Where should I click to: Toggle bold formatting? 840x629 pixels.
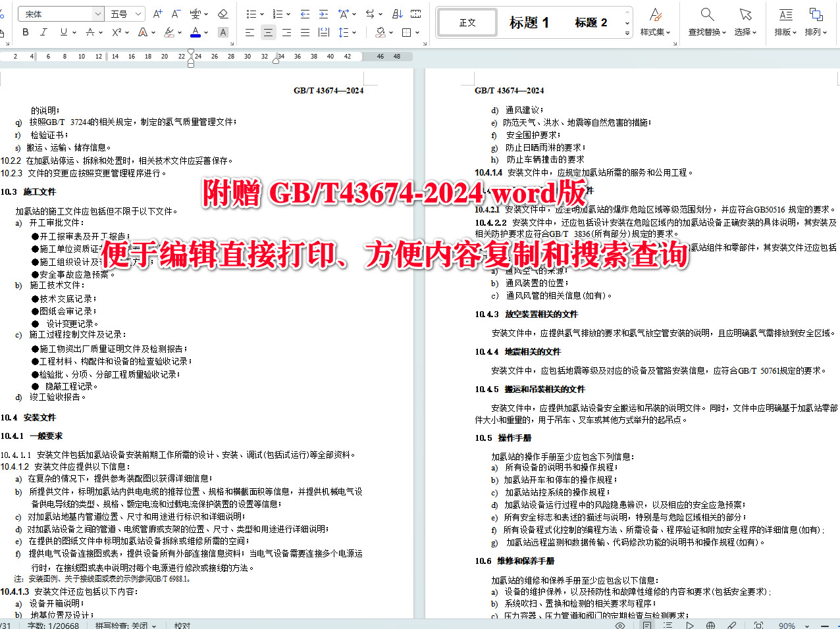25,32
